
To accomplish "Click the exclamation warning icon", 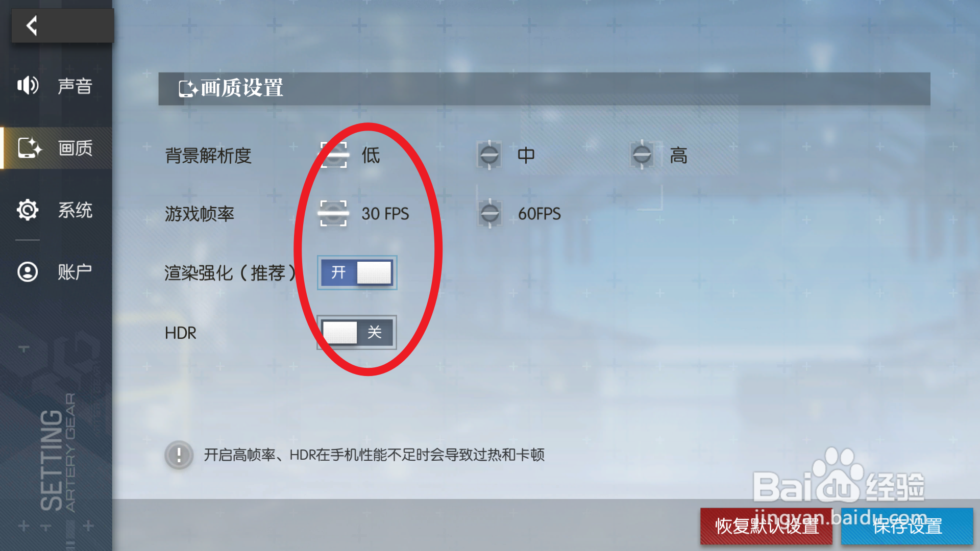I will click(179, 455).
